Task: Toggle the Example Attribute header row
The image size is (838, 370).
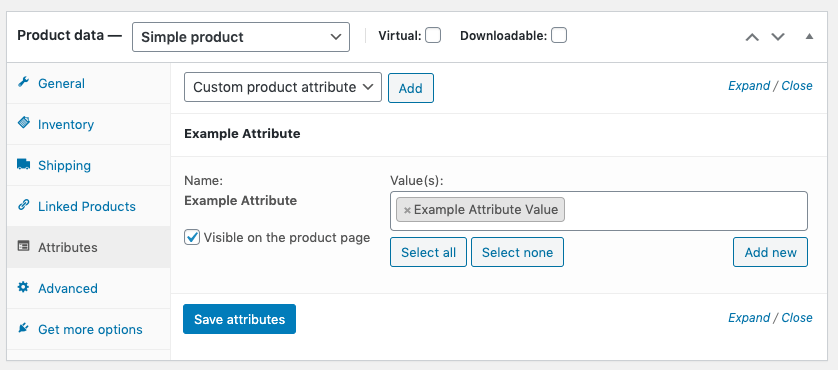Action: point(499,134)
